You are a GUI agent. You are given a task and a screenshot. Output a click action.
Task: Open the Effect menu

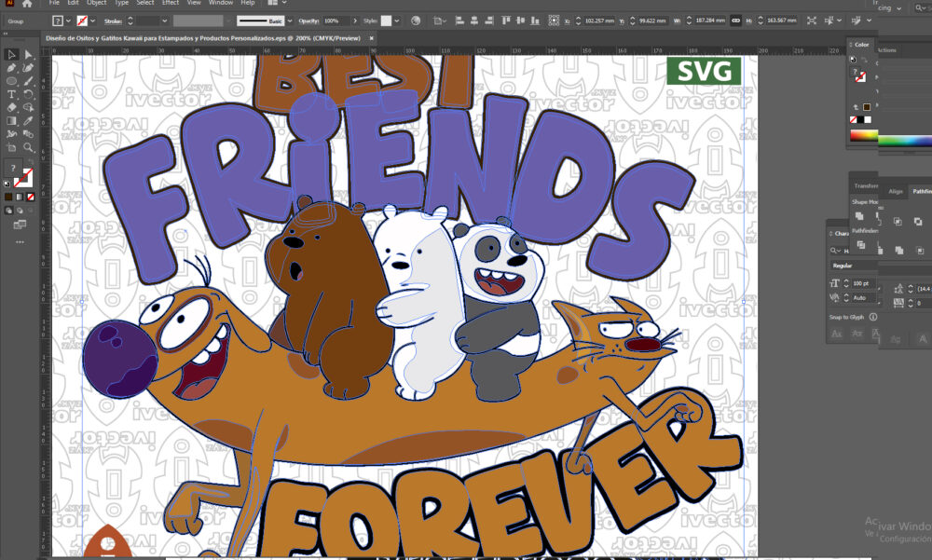(170, 3)
